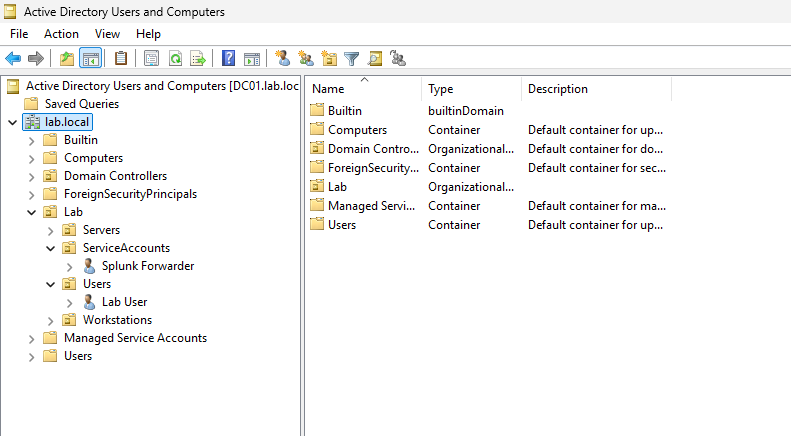Click the Saved Queries folder icon
The image size is (791, 436).
coord(31,103)
